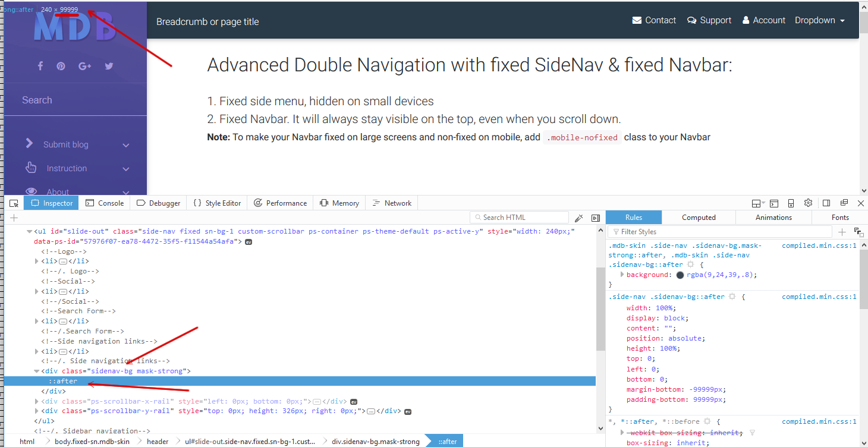Click the rgba(9,24,39,.8) color swatch
Image resolution: width=868 pixels, height=447 pixels.
coord(680,275)
